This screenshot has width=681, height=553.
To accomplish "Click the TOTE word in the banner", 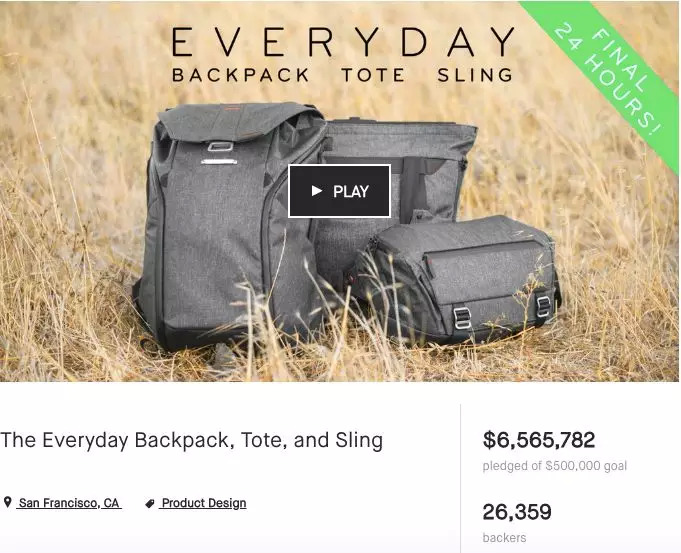I will pyautogui.click(x=373, y=75).
